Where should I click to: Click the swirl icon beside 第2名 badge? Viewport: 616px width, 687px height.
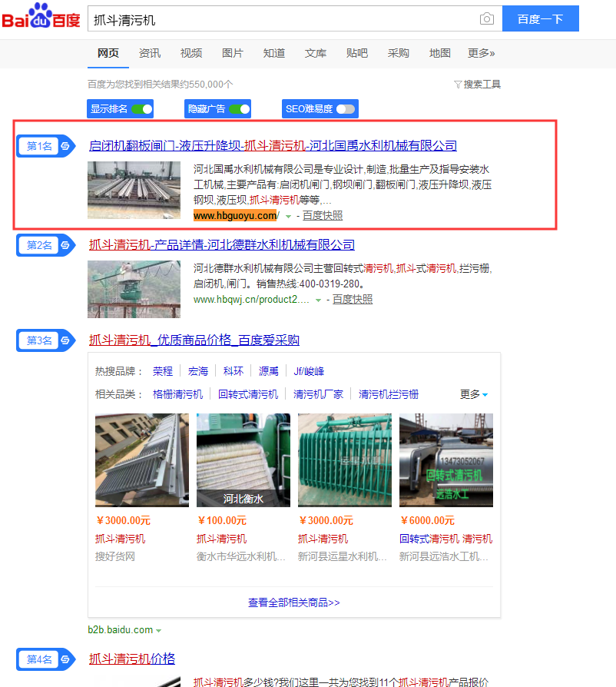65,245
